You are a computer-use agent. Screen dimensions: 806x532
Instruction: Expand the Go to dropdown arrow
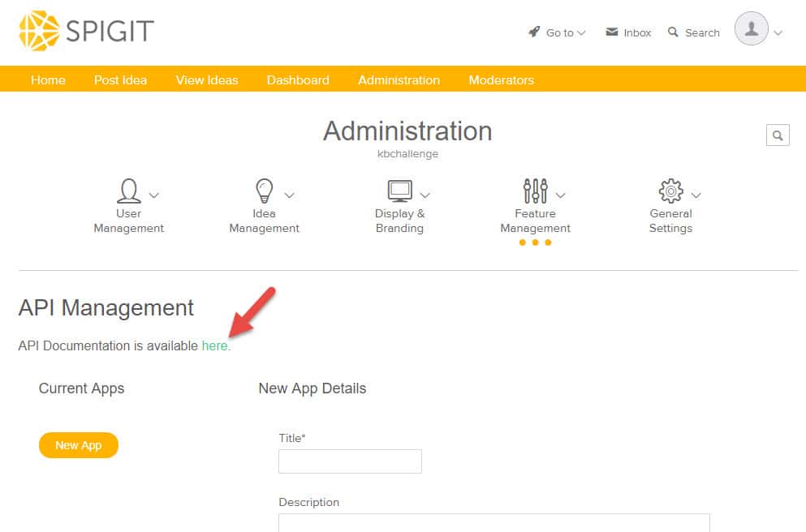581,33
